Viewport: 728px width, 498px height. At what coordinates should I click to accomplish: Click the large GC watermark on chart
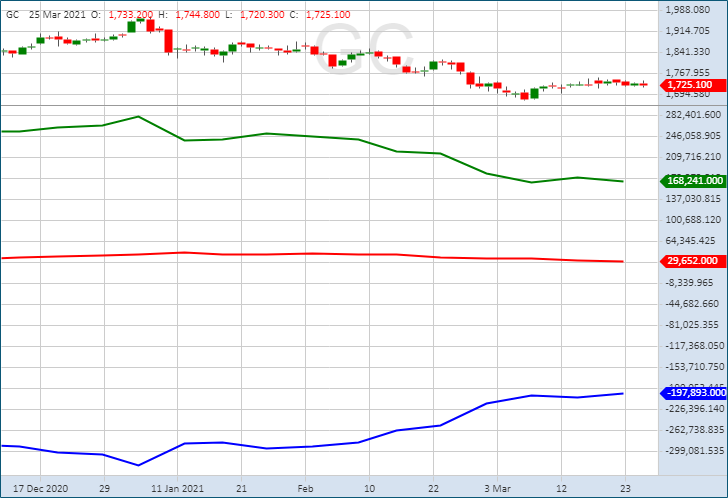[364, 48]
